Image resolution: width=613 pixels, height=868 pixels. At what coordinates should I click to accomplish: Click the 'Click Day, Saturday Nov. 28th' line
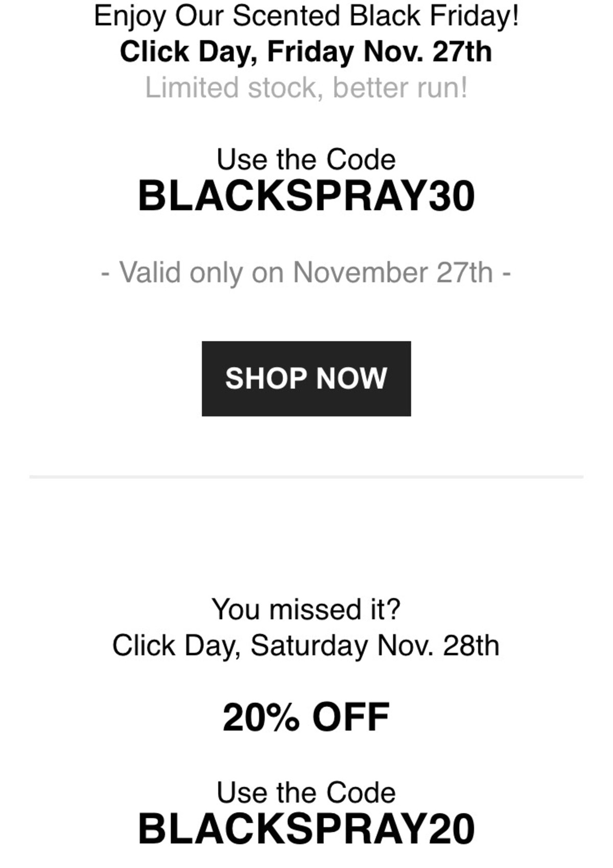tap(305, 646)
